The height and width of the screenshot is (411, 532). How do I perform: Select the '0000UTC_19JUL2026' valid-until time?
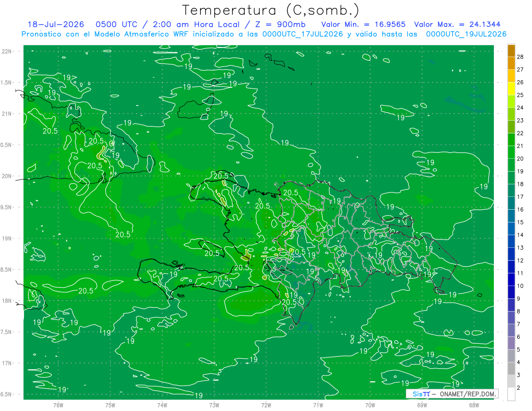(466, 34)
